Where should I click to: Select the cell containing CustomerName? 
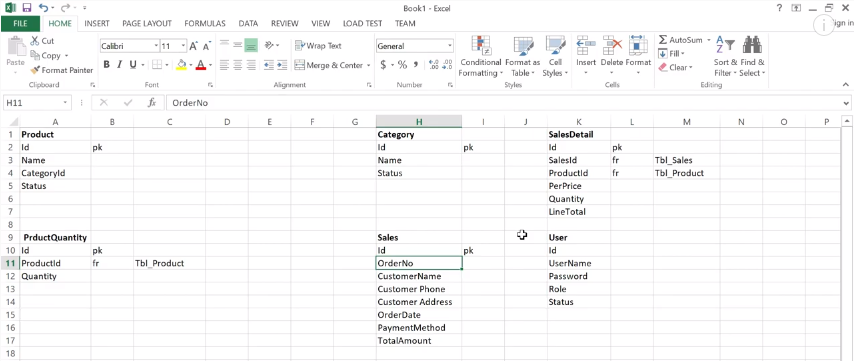pyautogui.click(x=419, y=276)
